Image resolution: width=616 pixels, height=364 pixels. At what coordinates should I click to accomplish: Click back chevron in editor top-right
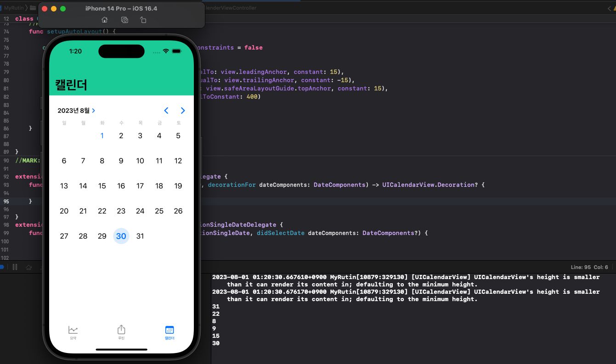[x=610, y=8]
